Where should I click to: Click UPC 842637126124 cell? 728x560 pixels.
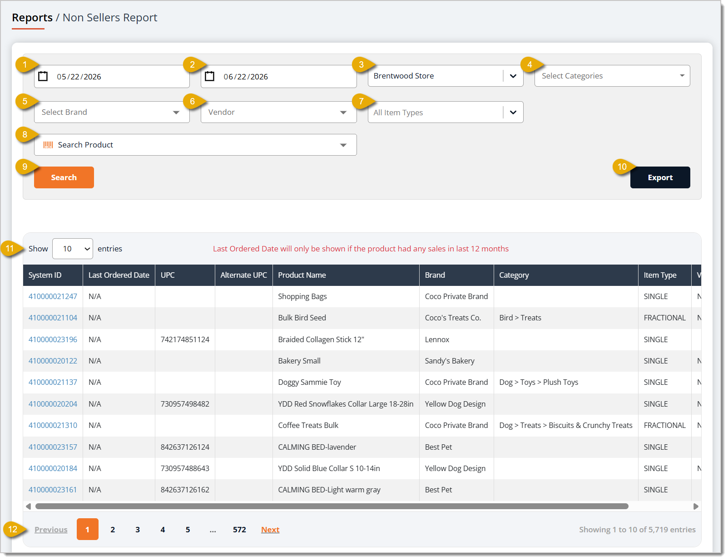click(185, 447)
